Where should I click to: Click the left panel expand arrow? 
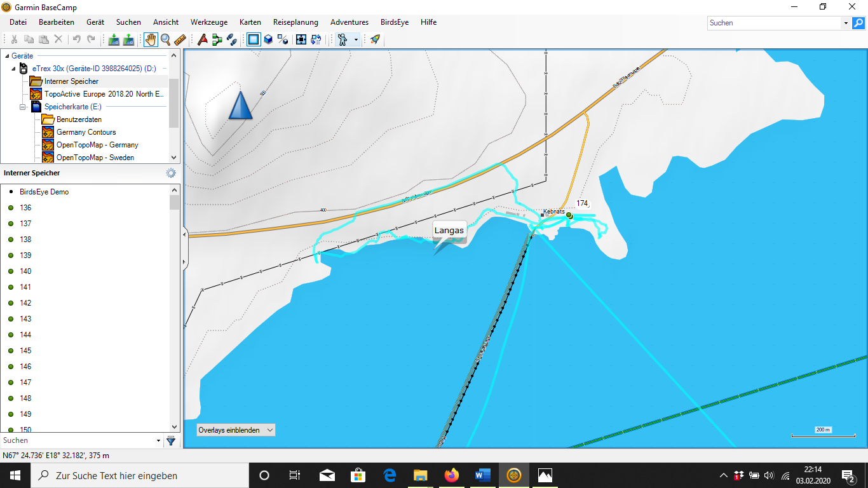point(185,261)
